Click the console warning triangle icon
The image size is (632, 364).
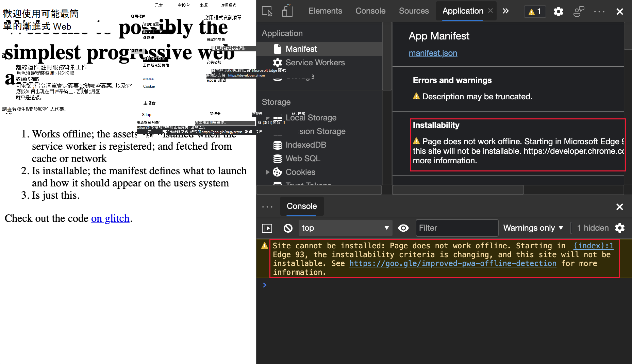(x=264, y=246)
